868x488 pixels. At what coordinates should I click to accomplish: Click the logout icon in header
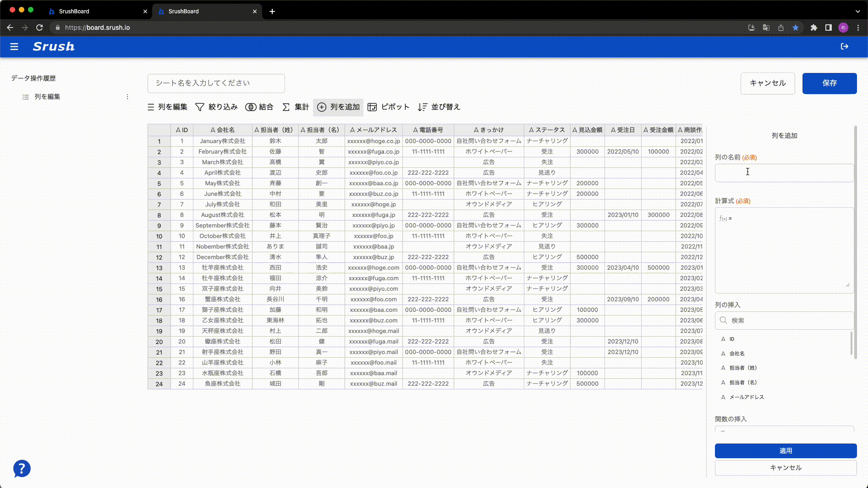[844, 46]
